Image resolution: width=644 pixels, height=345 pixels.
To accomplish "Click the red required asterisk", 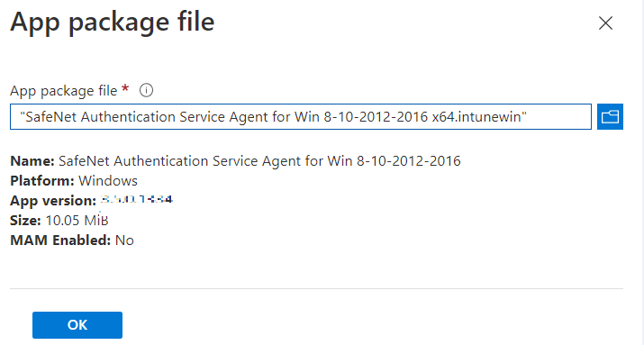I will (126, 88).
